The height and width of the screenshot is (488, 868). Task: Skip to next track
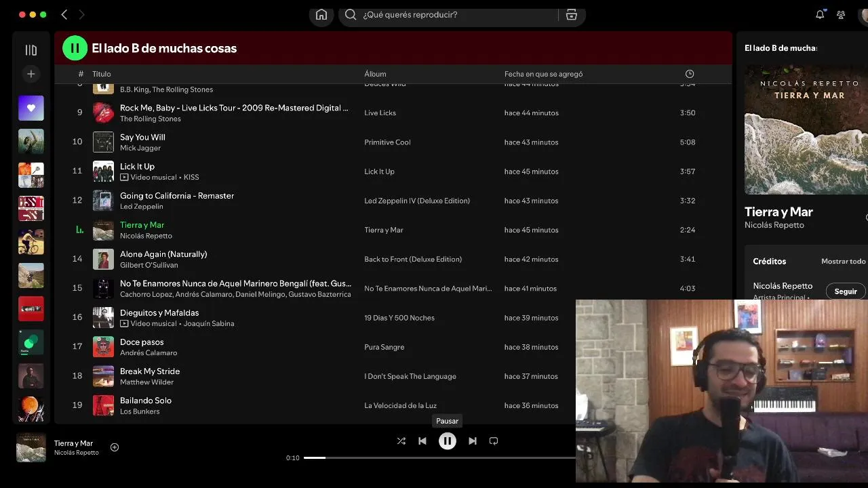click(473, 441)
